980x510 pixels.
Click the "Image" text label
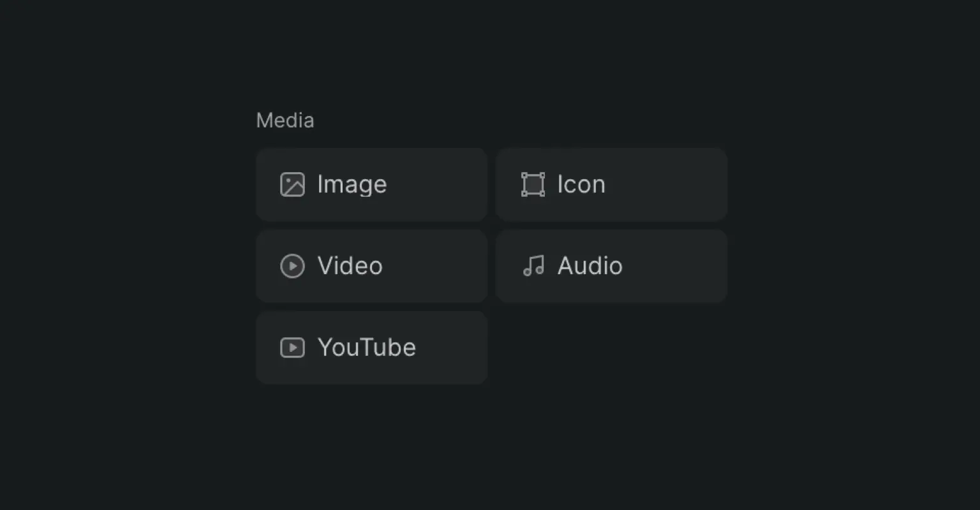pyautogui.click(x=352, y=185)
